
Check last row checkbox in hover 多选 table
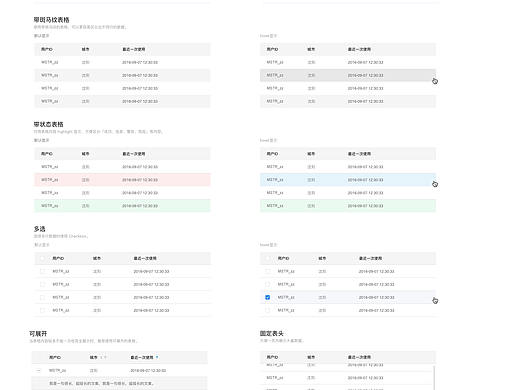(267, 310)
